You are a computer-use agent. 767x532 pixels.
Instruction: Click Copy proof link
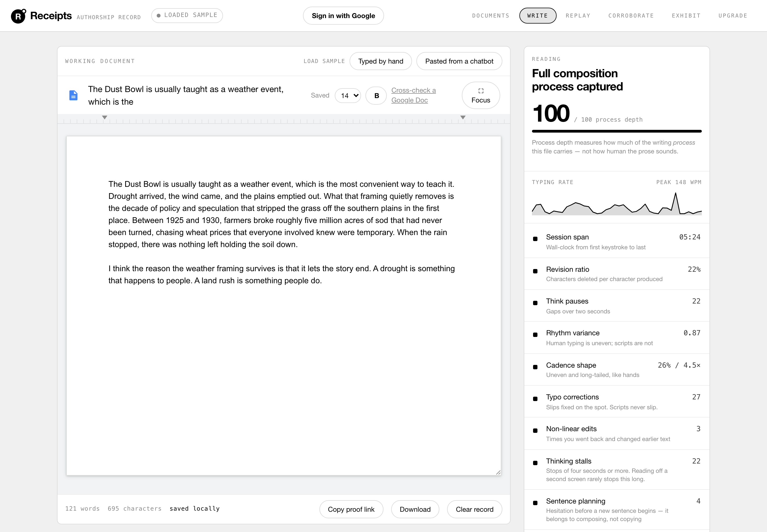tap(351, 509)
